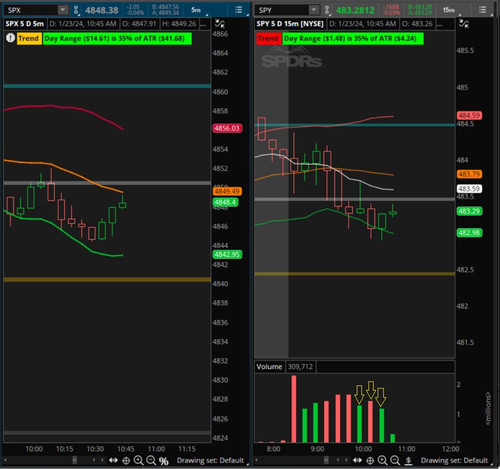The height and width of the screenshot is (469, 500).
Task: Zoom out on the SPX chart
Action: [x=151, y=461]
